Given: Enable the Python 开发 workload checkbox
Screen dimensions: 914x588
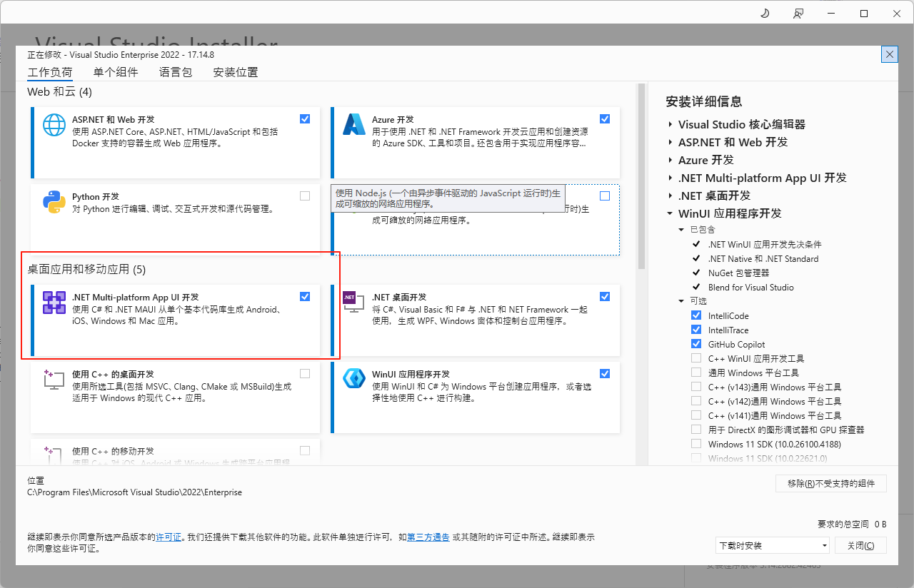Looking at the screenshot, I should click(x=305, y=196).
